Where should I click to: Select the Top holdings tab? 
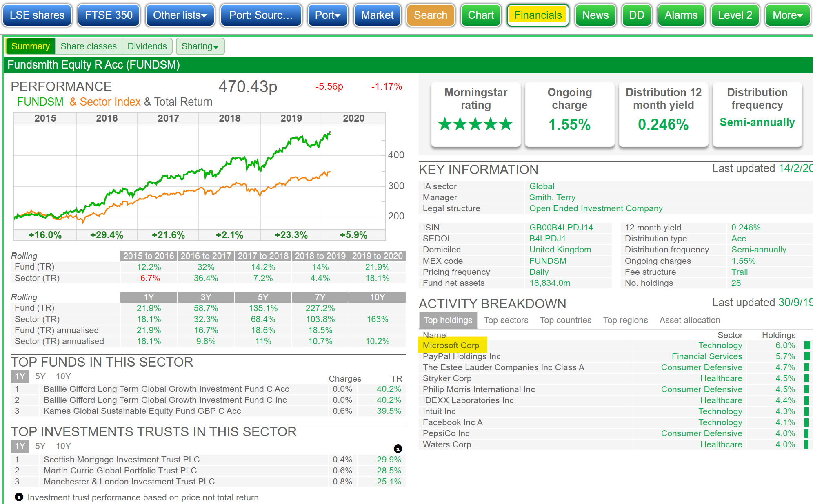point(448,320)
